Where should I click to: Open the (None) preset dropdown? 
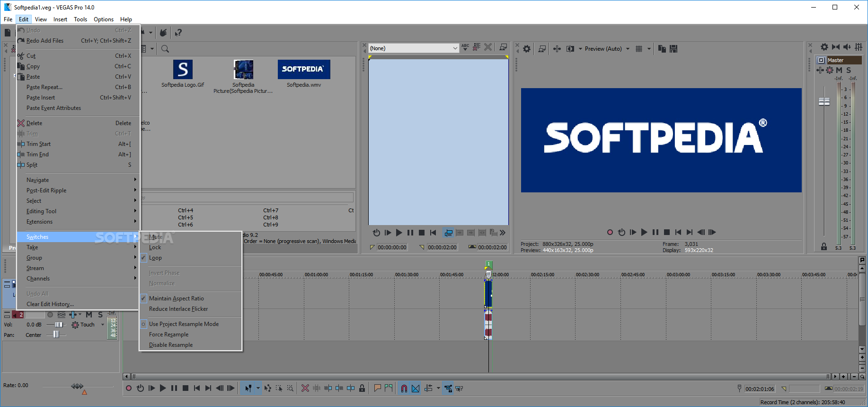pyautogui.click(x=414, y=48)
